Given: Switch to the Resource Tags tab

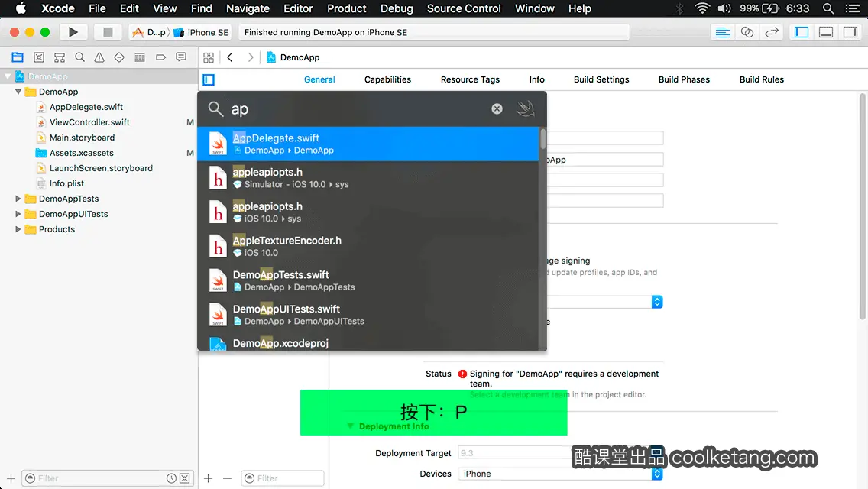Looking at the screenshot, I should (x=470, y=79).
